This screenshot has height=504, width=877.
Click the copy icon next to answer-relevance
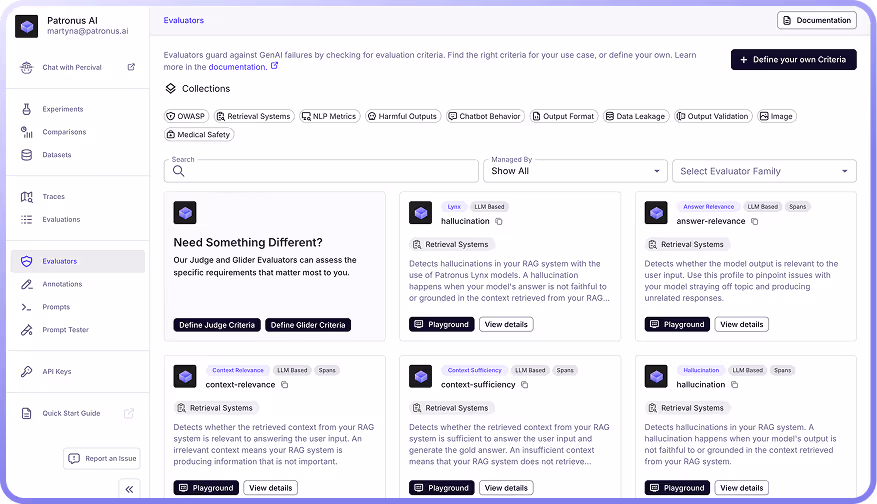point(755,221)
